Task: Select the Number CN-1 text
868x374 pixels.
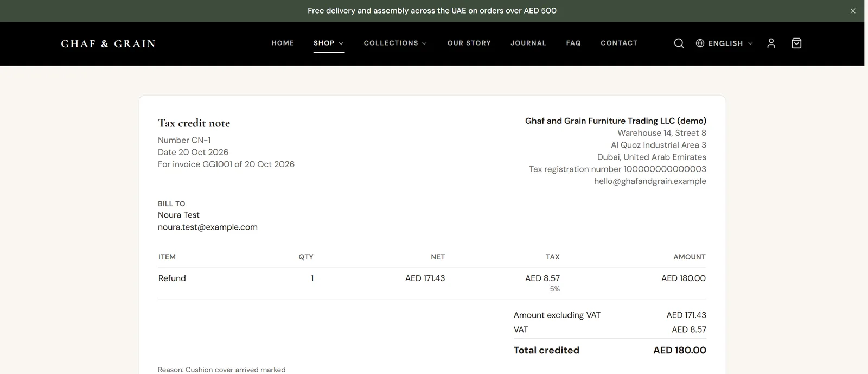Action: coord(184,140)
